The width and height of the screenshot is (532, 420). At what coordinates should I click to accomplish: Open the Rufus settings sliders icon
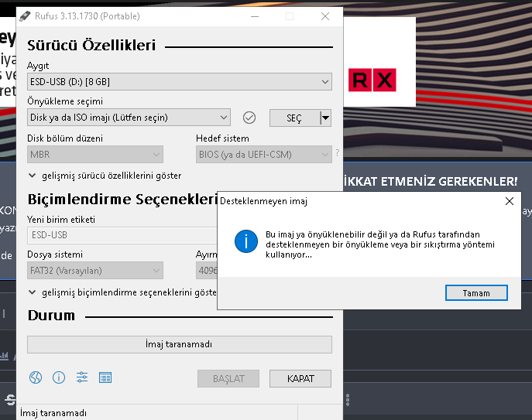(82, 377)
